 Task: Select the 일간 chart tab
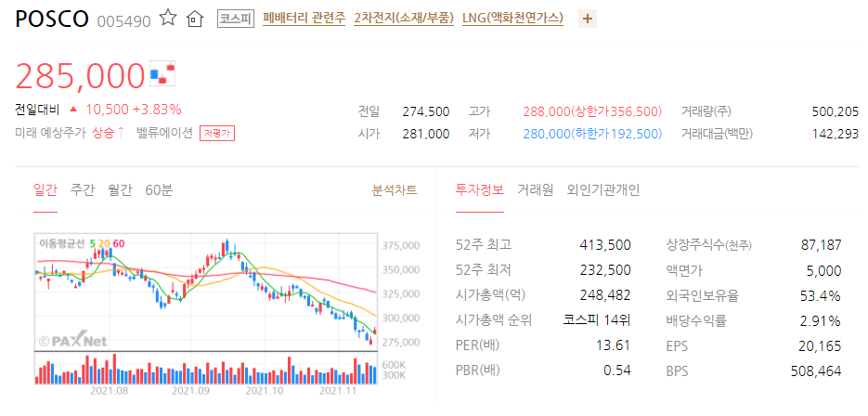(x=45, y=190)
